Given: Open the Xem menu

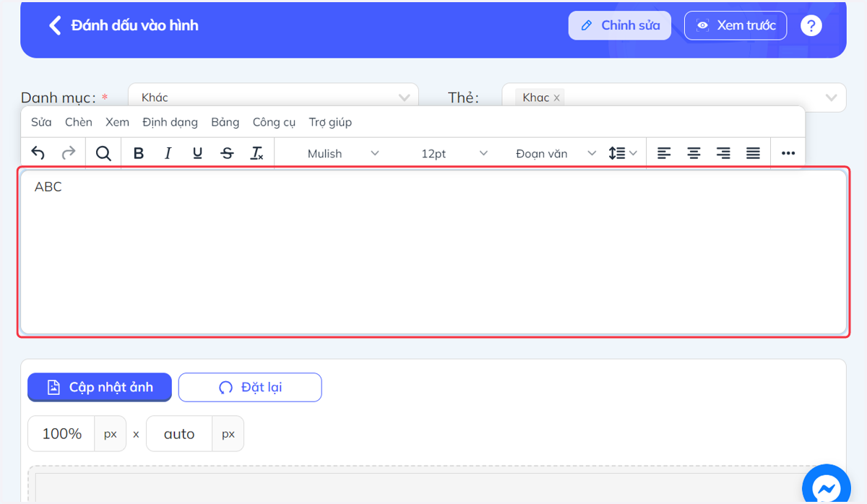Looking at the screenshot, I should [x=117, y=122].
